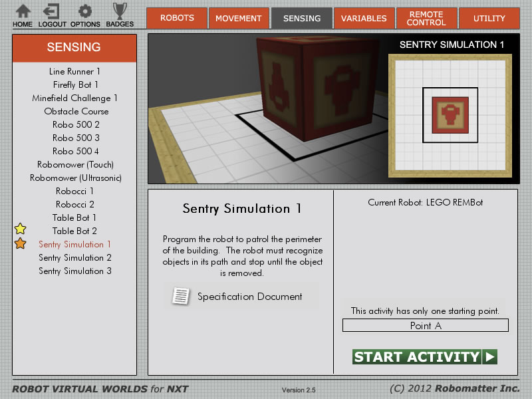Open the Remote Control tab
This screenshot has width=532, height=399.
point(426,18)
